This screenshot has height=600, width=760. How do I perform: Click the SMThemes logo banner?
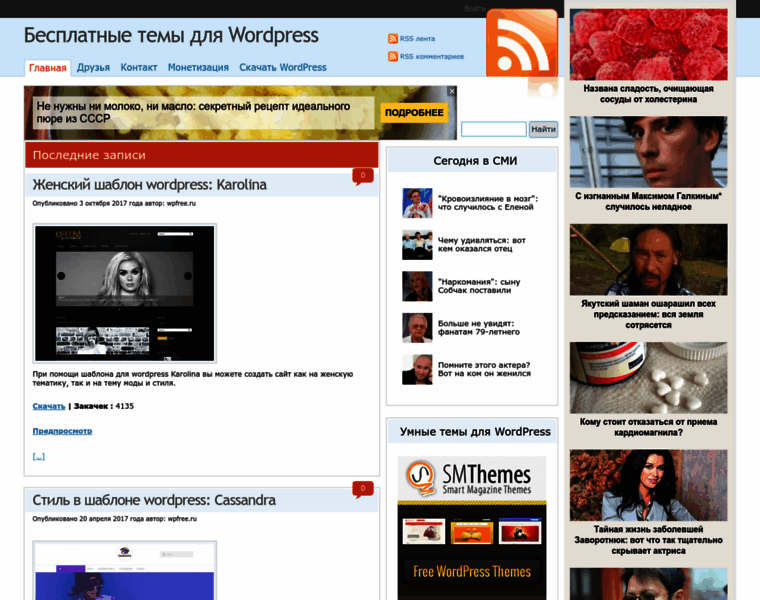coord(472,478)
